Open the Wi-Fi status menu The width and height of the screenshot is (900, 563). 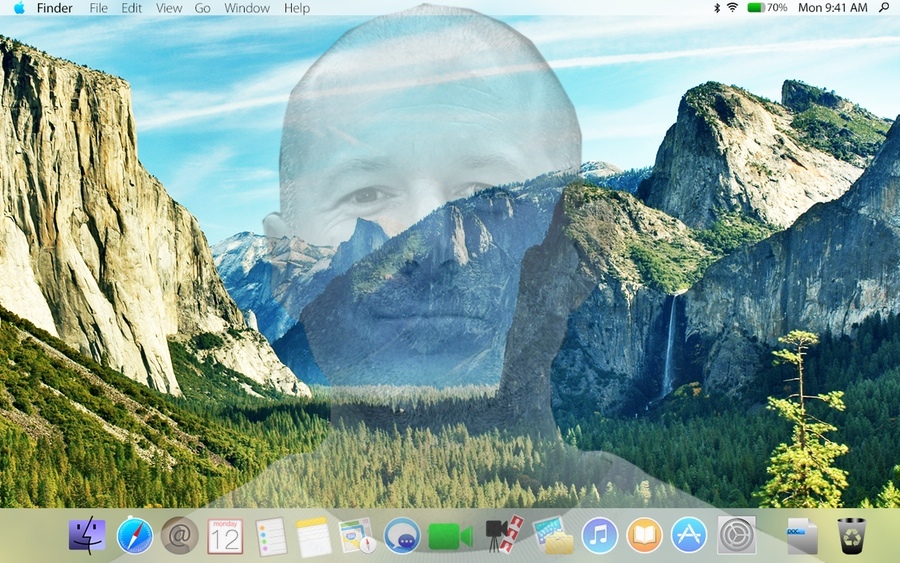coord(732,7)
